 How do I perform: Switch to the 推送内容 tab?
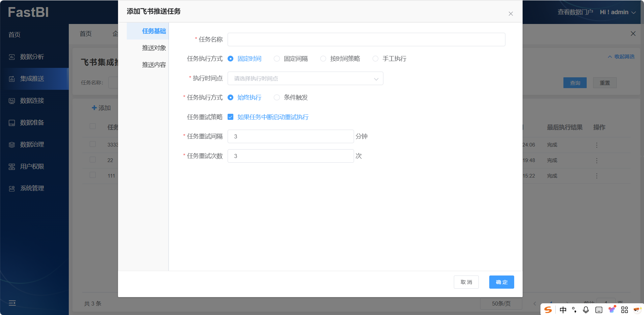(x=154, y=65)
